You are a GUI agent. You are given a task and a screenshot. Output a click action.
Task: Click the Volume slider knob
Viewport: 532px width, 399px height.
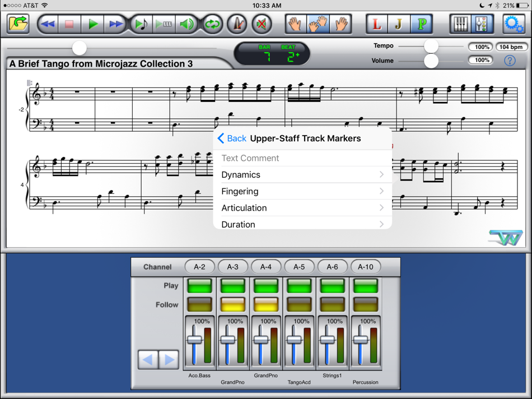(x=431, y=61)
